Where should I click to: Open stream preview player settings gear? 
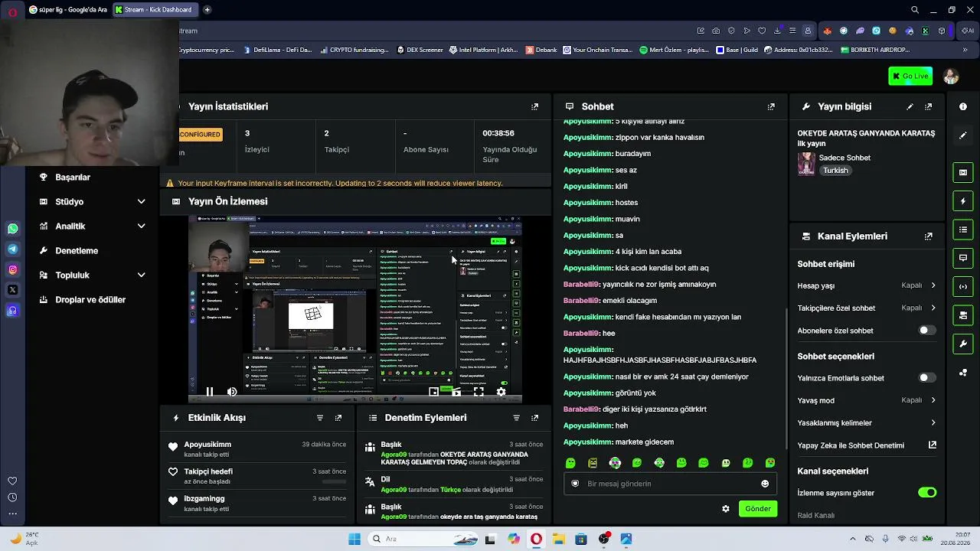501,392
